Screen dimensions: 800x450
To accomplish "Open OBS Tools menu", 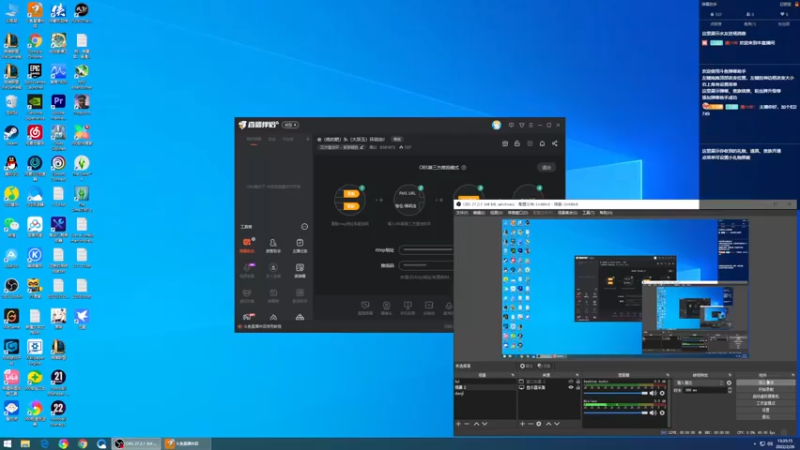I will [x=588, y=213].
